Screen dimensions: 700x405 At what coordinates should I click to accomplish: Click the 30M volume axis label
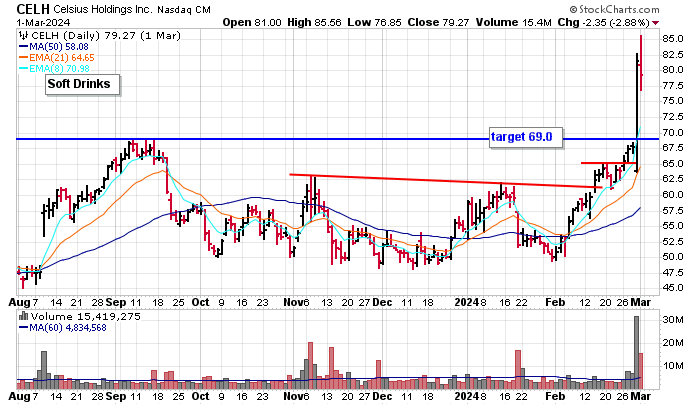click(673, 320)
